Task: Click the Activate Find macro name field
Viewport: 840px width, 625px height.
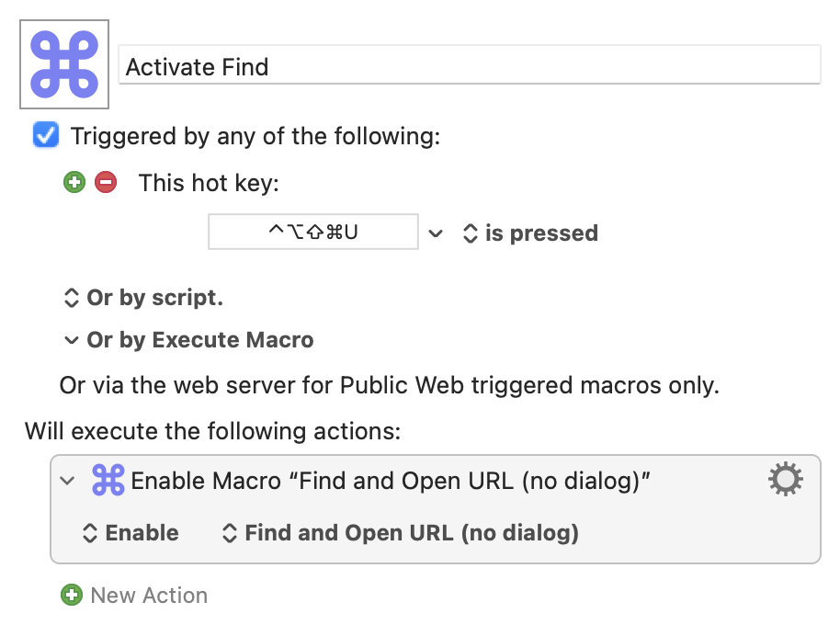Action: pyautogui.click(x=470, y=65)
